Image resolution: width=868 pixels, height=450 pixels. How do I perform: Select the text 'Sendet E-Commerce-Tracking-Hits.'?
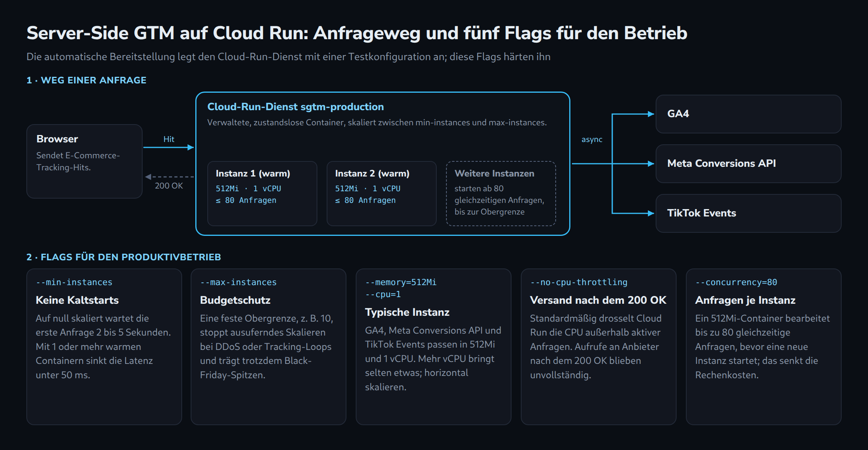pyautogui.click(x=78, y=161)
